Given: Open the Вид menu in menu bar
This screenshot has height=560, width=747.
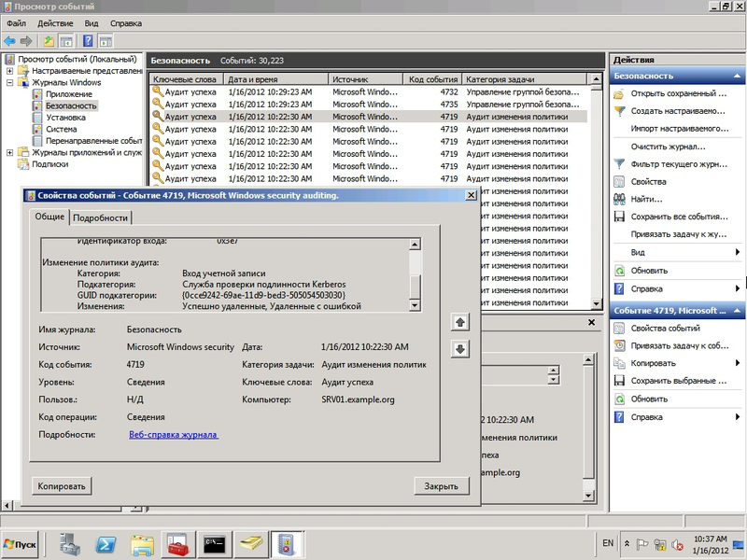Looking at the screenshot, I should 91,23.
